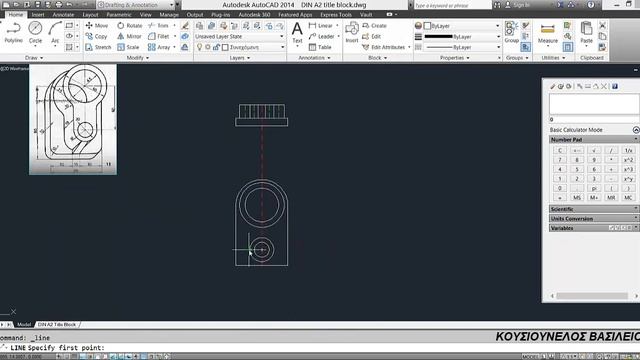Click the Print icon in quick access toolbar
The height and width of the screenshot is (360, 640).
coord(58,5)
